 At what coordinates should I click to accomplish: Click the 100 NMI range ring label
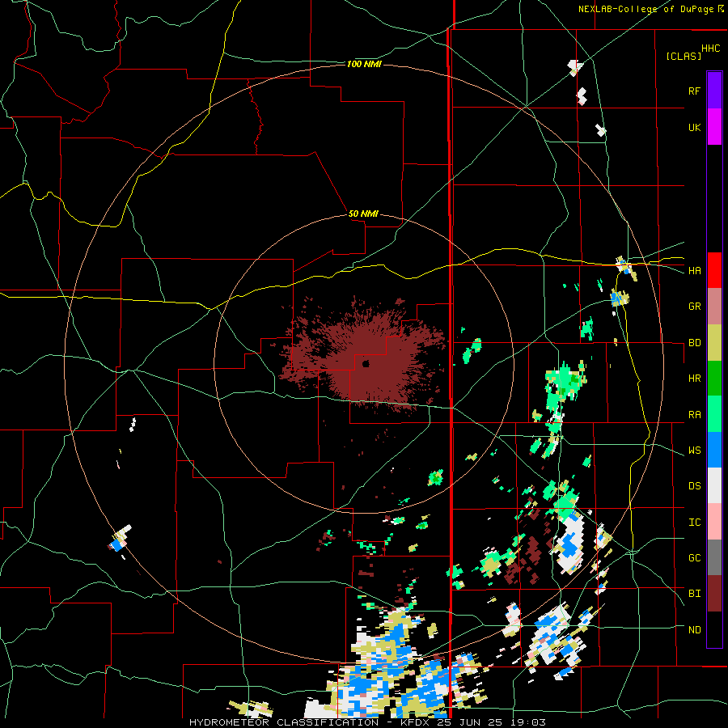pyautogui.click(x=364, y=64)
